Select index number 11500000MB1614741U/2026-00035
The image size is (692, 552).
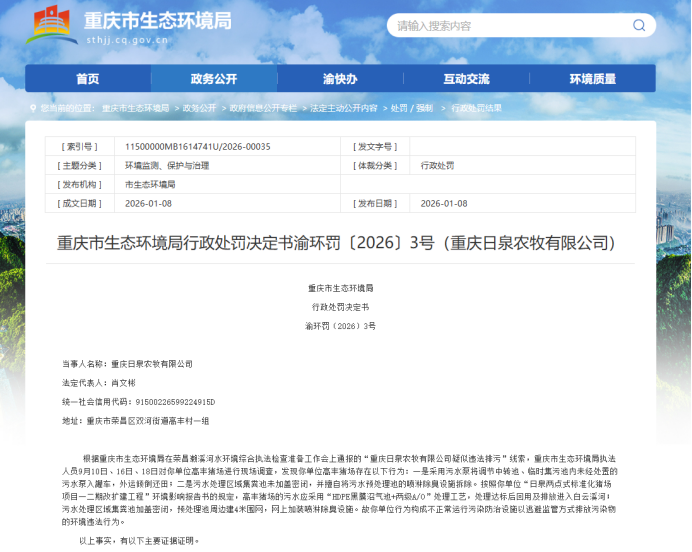[198, 146]
